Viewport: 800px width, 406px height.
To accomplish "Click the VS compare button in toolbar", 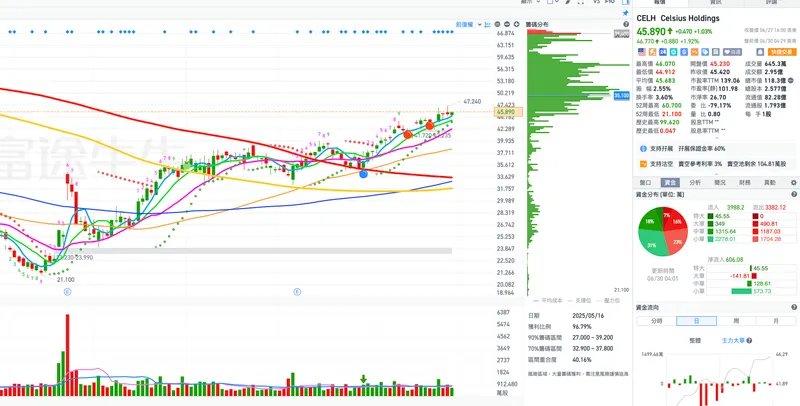I will click(596, 2).
